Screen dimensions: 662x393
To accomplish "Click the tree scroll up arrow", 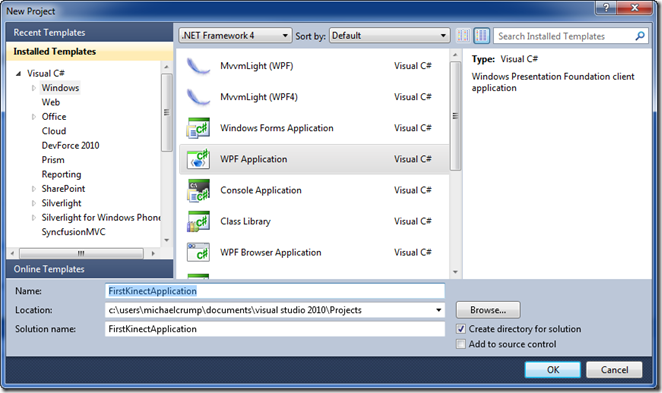I will tap(167, 67).
